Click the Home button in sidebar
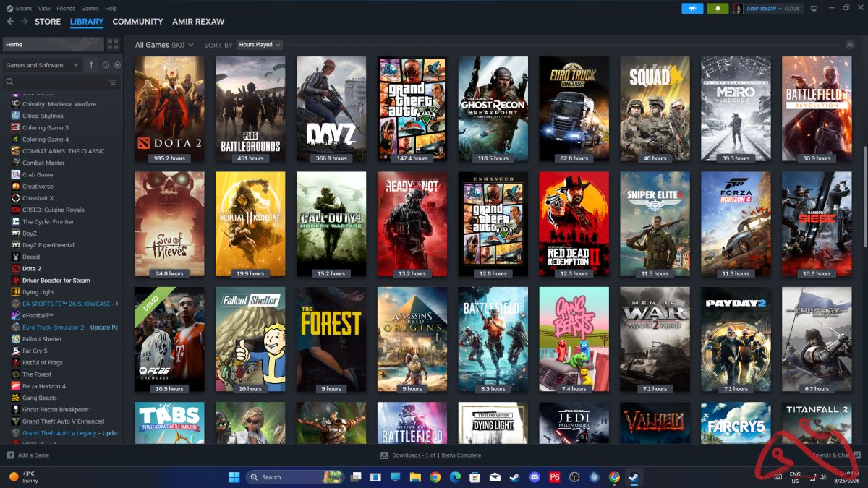This screenshot has height=488, width=868. click(x=54, y=45)
